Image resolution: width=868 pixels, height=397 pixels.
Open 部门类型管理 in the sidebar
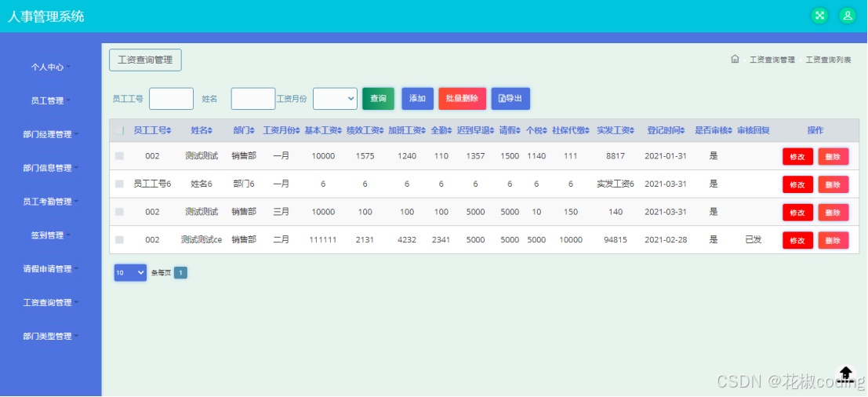pos(50,336)
